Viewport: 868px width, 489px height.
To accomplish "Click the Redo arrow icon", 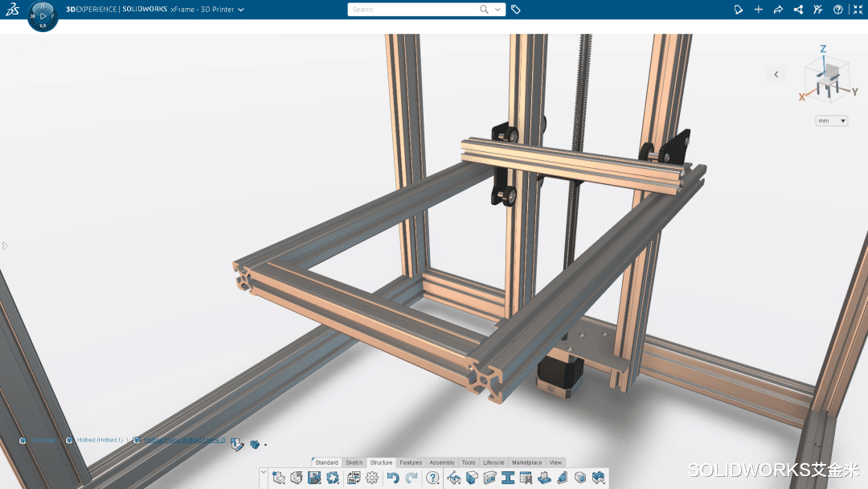I will coord(410,479).
